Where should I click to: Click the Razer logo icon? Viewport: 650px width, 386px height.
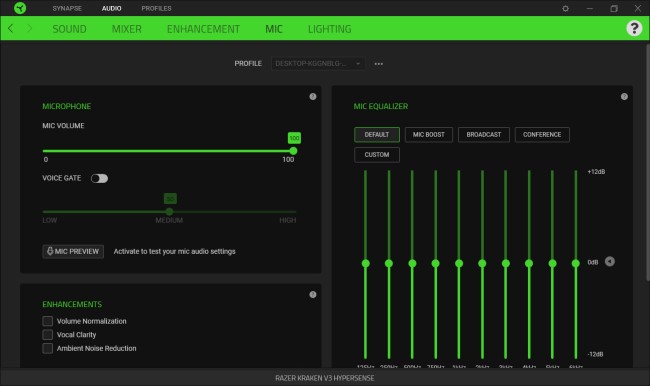click(19, 8)
